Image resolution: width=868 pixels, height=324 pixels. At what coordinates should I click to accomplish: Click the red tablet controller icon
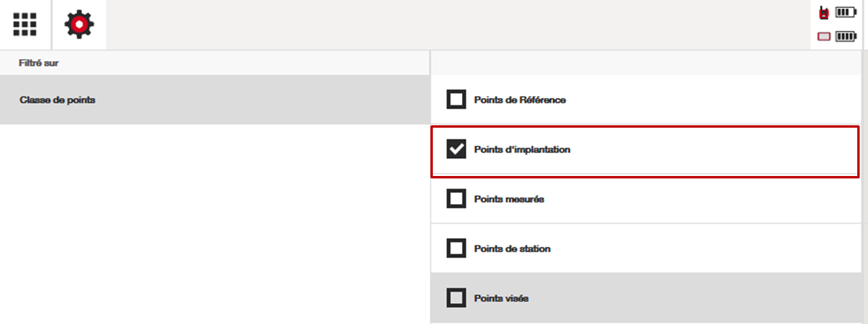824,37
